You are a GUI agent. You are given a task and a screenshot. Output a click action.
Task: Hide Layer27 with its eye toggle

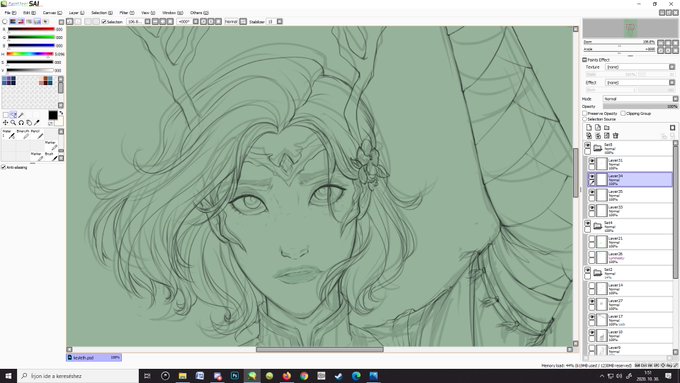pos(592,301)
